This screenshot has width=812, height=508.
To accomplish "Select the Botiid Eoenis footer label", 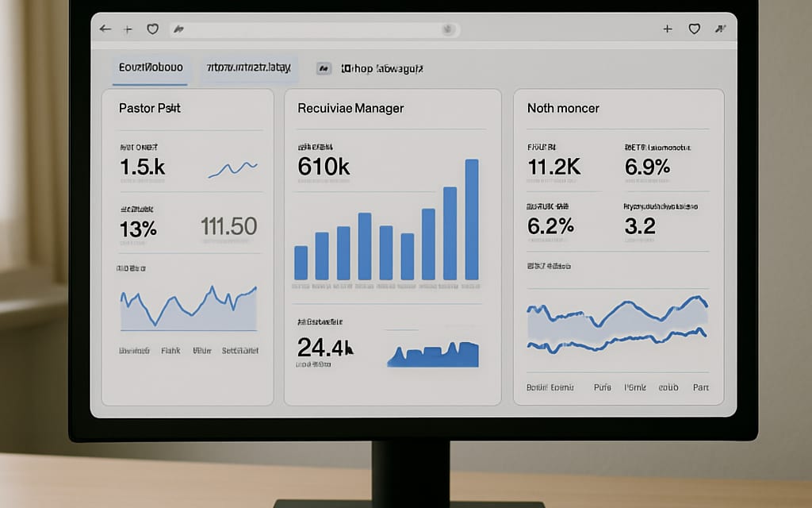I will [550, 387].
